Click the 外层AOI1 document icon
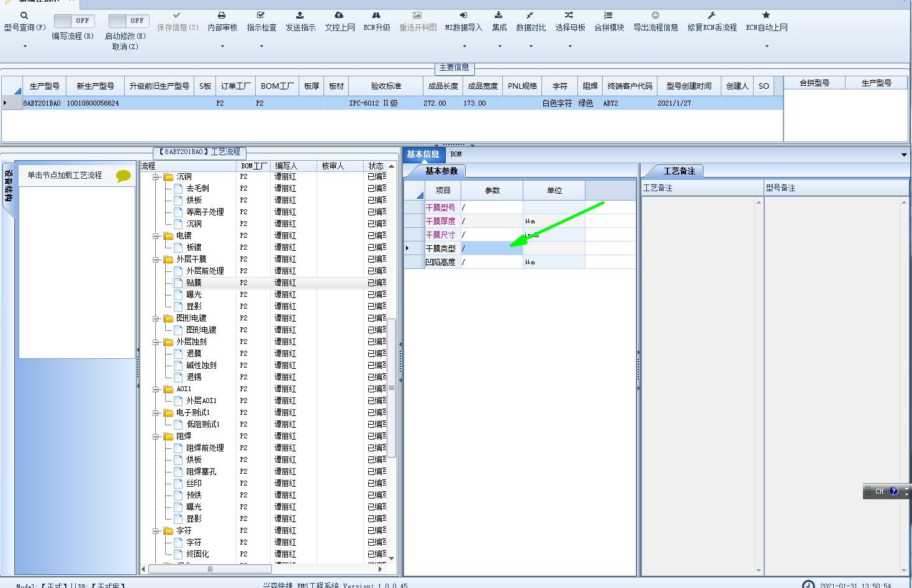The height and width of the screenshot is (588, 912). click(179, 401)
